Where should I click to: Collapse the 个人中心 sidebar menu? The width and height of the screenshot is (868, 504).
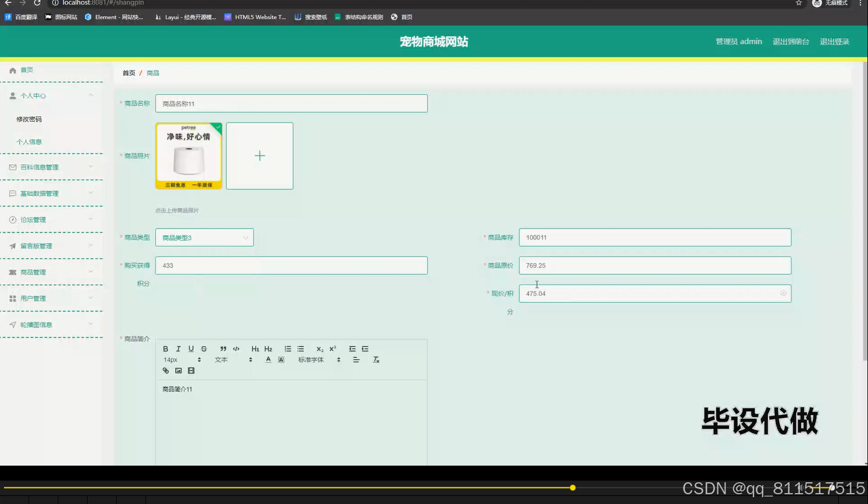click(x=52, y=96)
